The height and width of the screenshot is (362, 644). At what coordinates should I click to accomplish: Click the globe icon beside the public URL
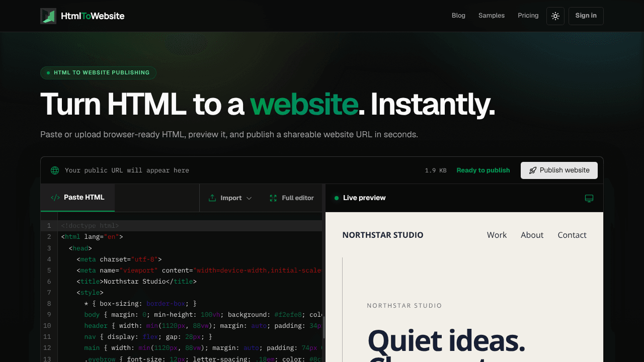coord(55,170)
